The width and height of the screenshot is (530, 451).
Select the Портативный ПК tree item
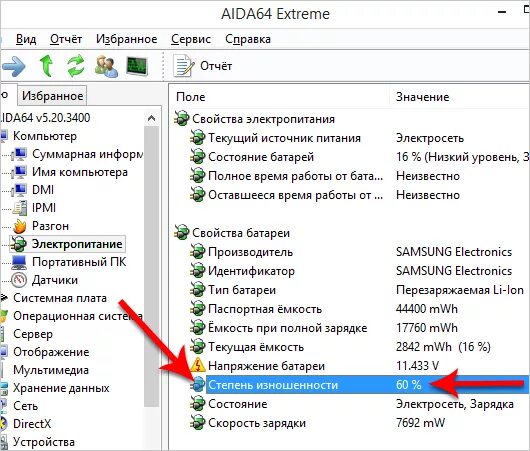79,262
